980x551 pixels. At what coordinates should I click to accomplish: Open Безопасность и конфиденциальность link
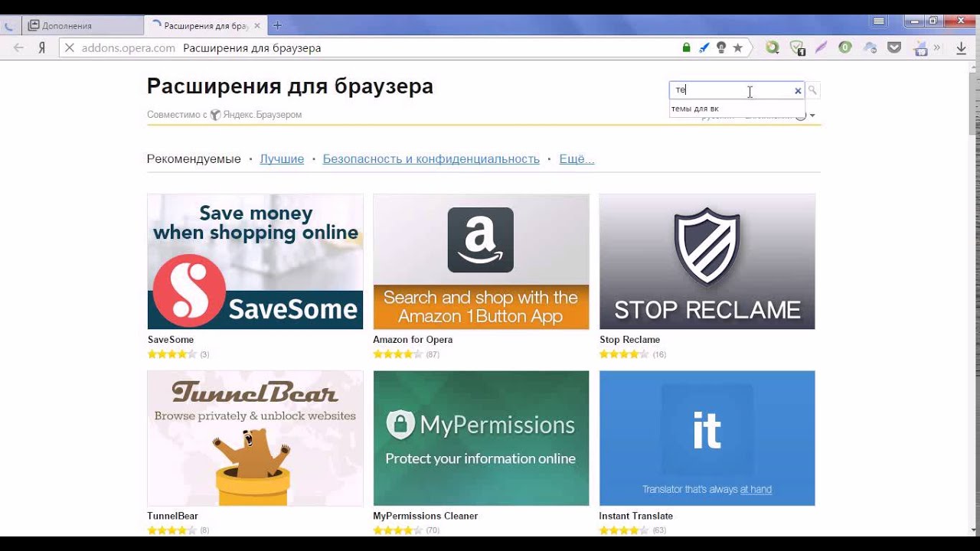(x=431, y=159)
